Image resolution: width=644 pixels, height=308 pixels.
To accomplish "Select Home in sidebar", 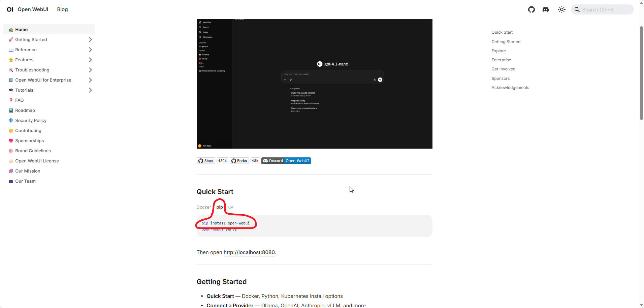I will [49, 29].
